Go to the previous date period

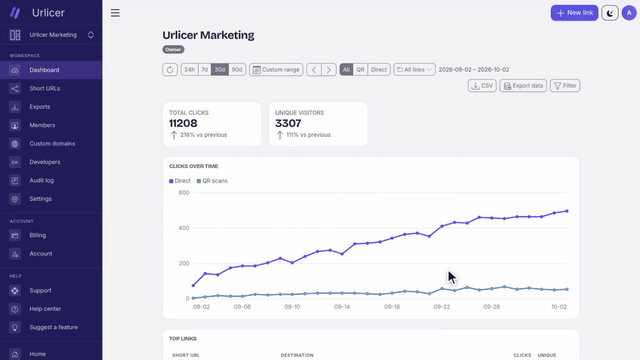pos(314,70)
